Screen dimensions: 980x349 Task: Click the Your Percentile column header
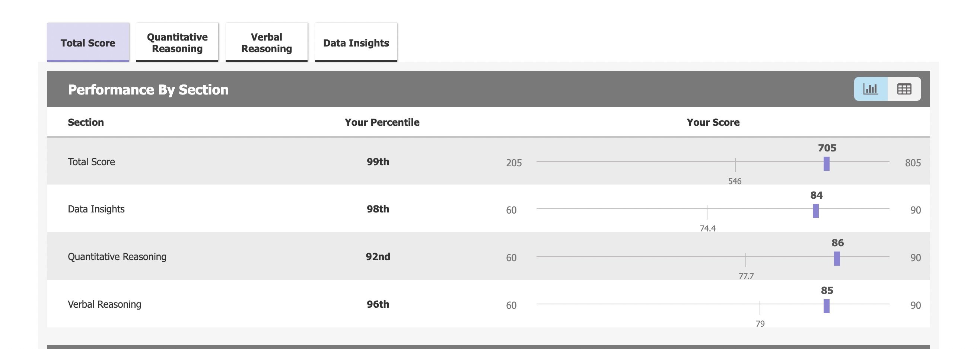382,122
